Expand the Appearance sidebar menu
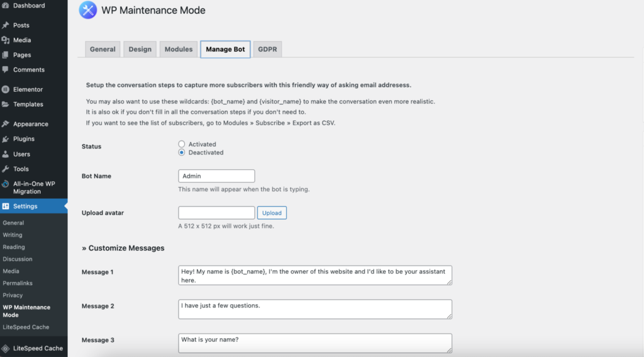The width and height of the screenshot is (644, 357). [x=30, y=124]
